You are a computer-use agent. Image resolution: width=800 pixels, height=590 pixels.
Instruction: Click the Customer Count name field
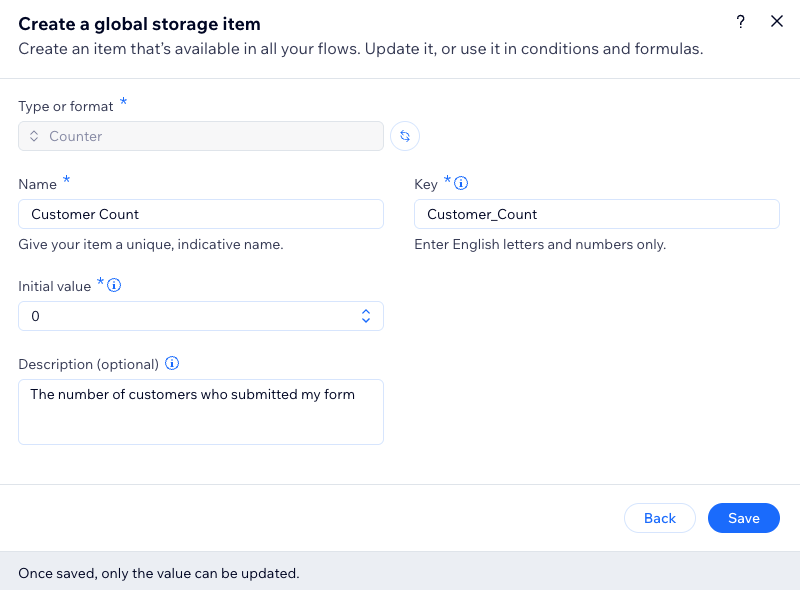pyautogui.click(x=200, y=214)
